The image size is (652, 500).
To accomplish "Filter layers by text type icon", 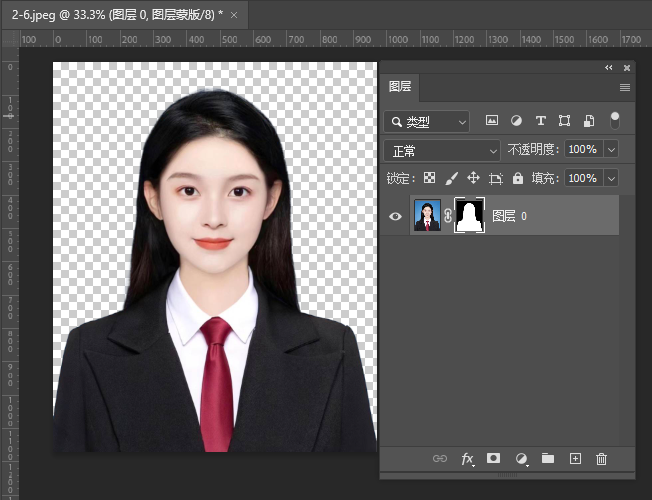I will [x=541, y=121].
